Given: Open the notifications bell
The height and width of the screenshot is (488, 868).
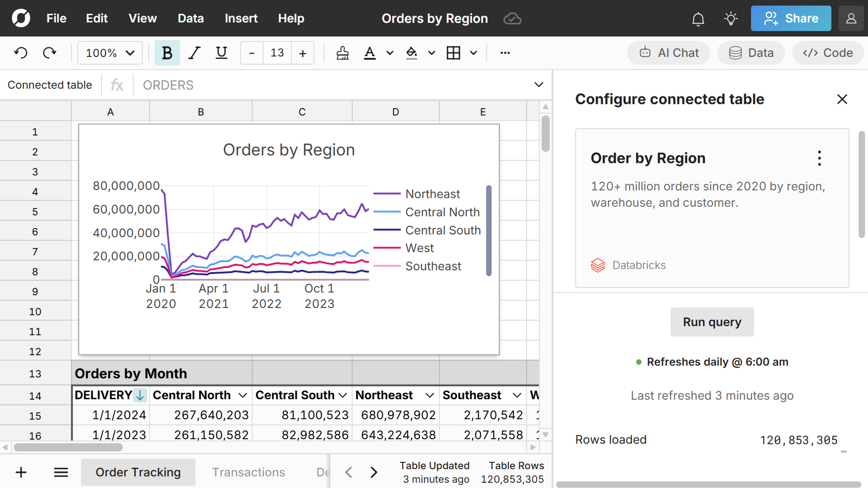Looking at the screenshot, I should pos(698,18).
